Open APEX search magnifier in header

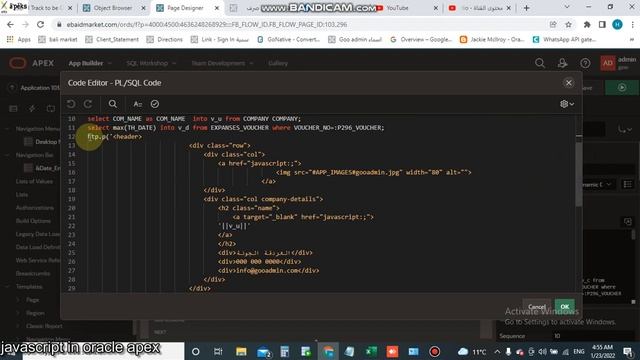coord(540,63)
